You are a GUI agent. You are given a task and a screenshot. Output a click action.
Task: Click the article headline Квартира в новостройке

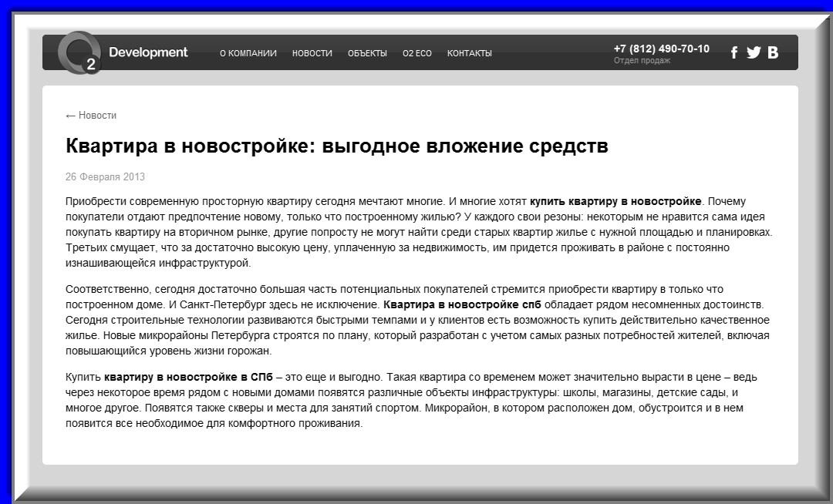(337, 146)
